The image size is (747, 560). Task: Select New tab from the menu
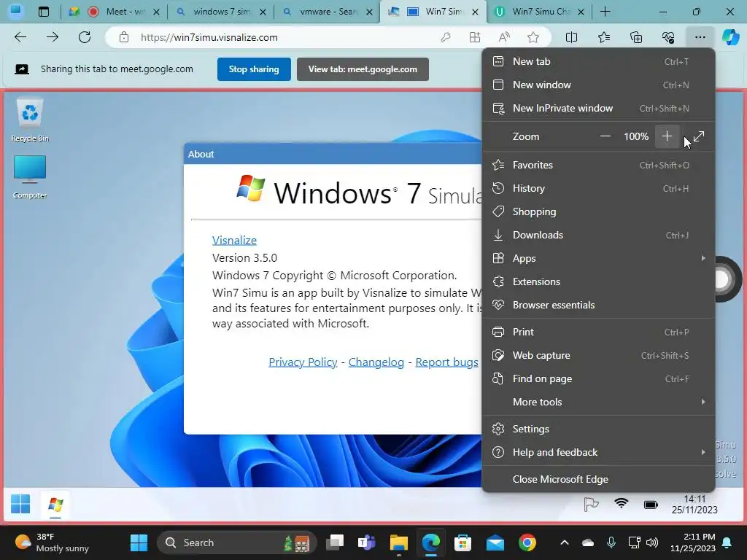tap(599, 61)
